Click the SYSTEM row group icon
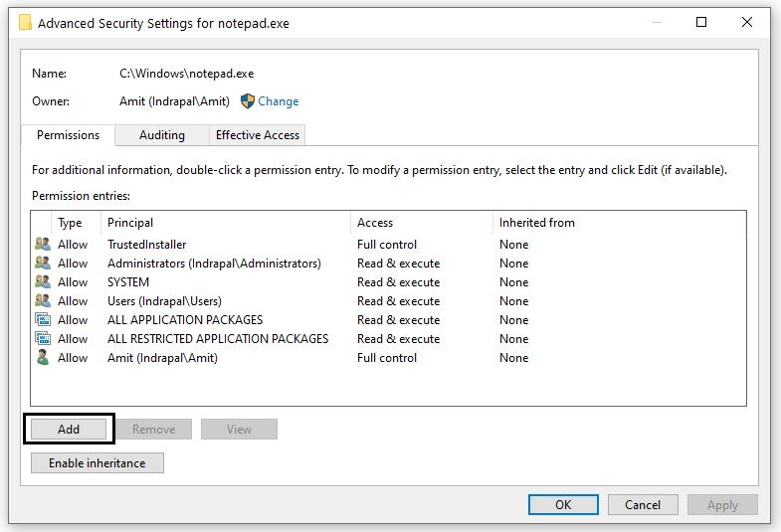This screenshot has width=781, height=532. (x=43, y=281)
